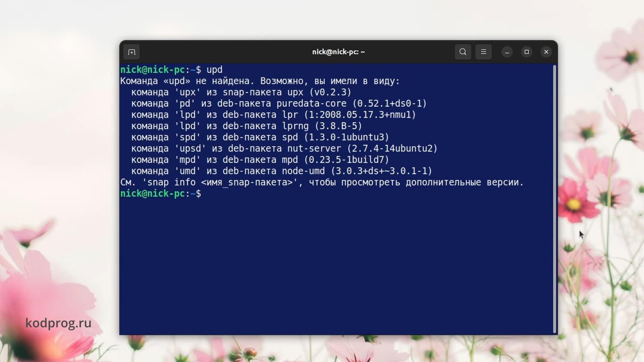
Task: Minimize the terminal window
Action: coord(507,52)
